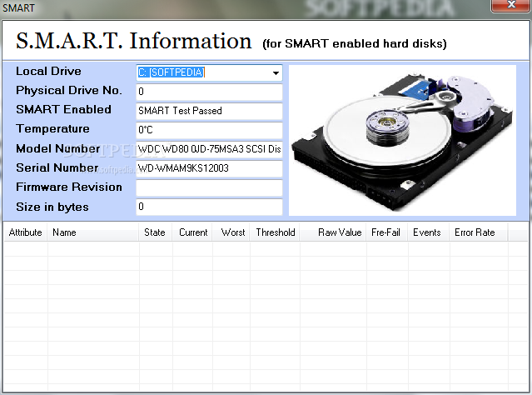Click the Temperature label
This screenshot has width=532, height=395.
pyautogui.click(x=52, y=128)
